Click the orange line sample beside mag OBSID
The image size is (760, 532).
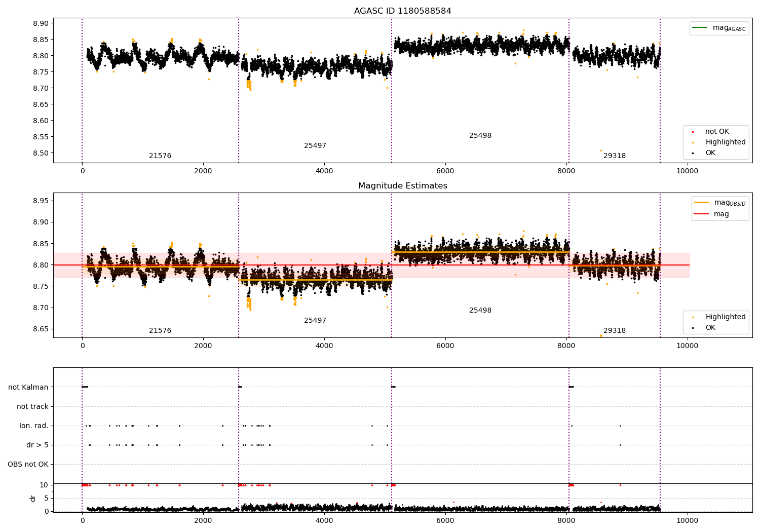point(701,202)
